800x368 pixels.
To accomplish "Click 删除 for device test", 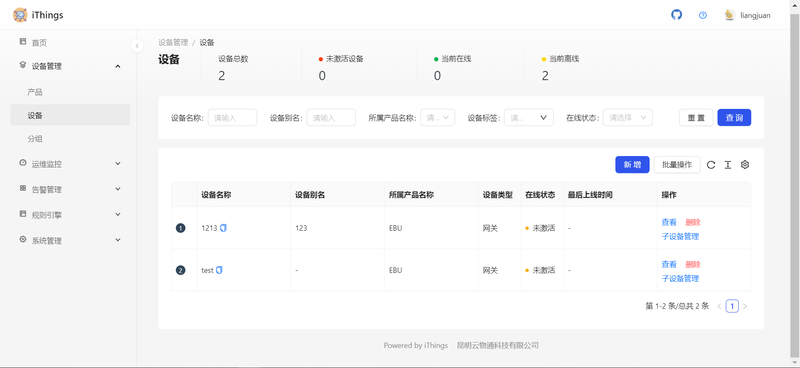I will tap(693, 264).
